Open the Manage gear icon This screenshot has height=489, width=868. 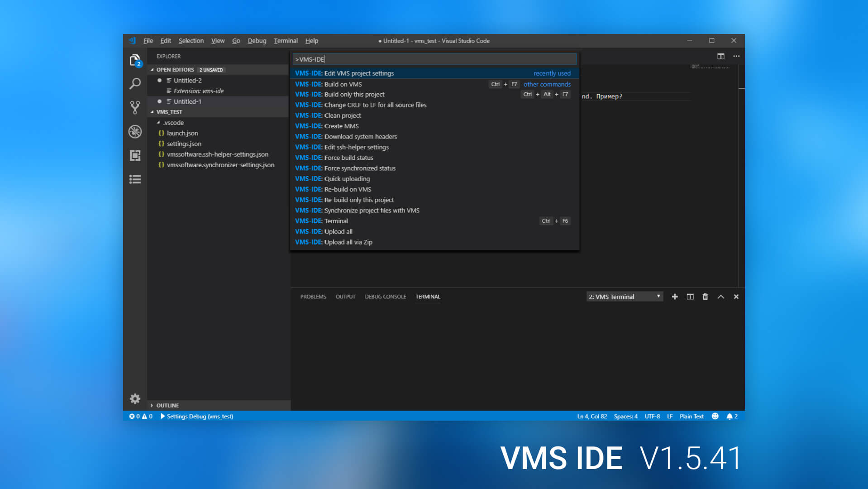pos(135,398)
